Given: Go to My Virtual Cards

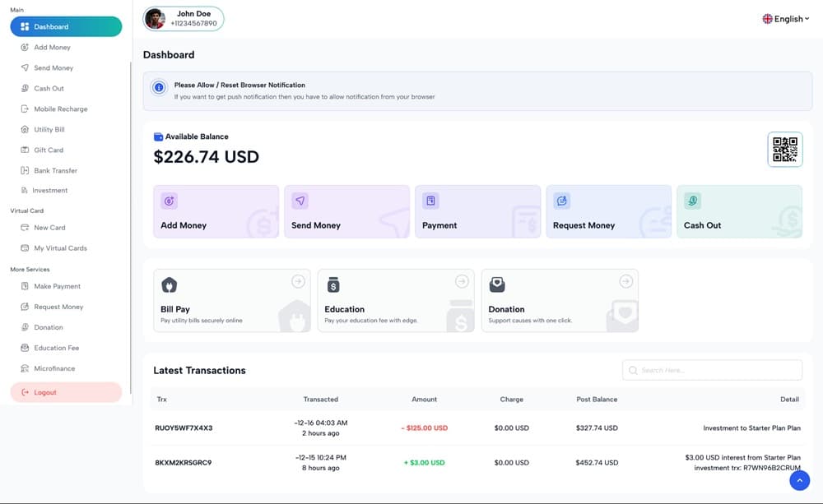Looking at the screenshot, I should pos(60,247).
